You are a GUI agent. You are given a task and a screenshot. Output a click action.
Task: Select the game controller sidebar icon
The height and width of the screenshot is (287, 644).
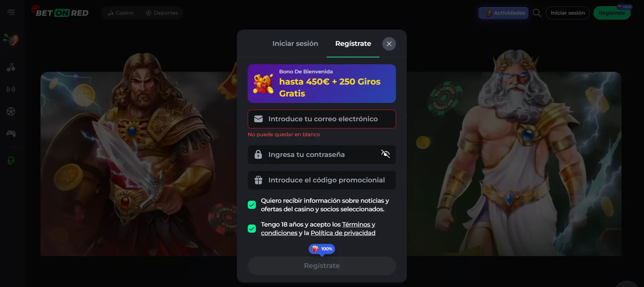point(11,133)
